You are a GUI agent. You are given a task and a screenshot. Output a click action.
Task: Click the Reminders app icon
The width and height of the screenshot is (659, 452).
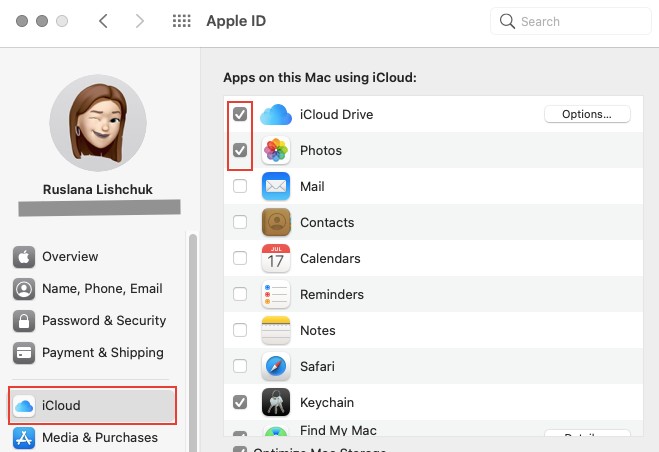click(276, 294)
